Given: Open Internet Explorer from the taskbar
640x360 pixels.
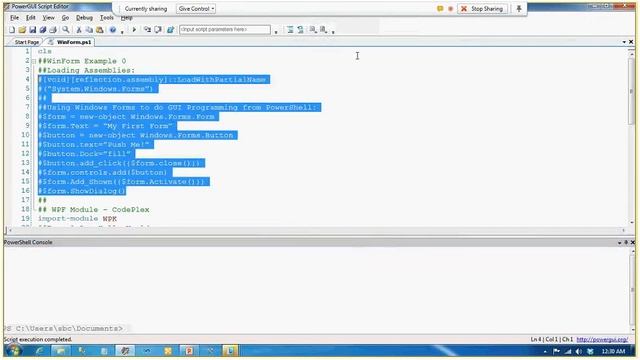Looking at the screenshot, I should 40,351.
